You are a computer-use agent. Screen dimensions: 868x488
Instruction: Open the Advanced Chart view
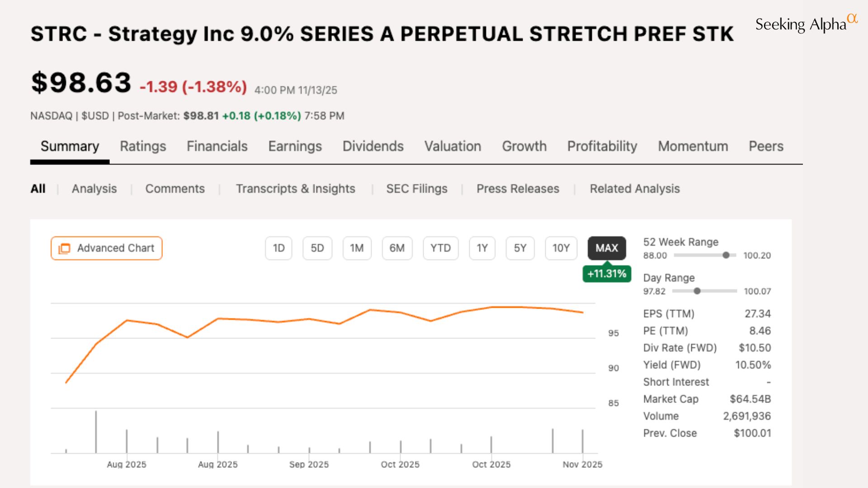pyautogui.click(x=107, y=248)
